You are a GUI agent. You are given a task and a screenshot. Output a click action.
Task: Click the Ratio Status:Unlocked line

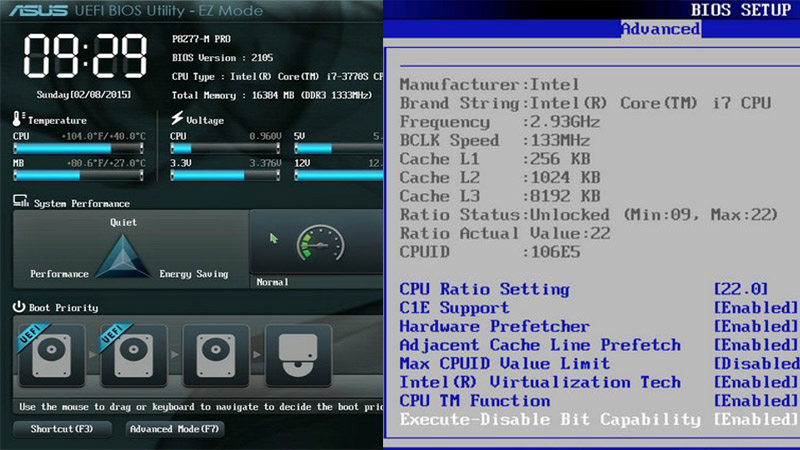tap(588, 215)
